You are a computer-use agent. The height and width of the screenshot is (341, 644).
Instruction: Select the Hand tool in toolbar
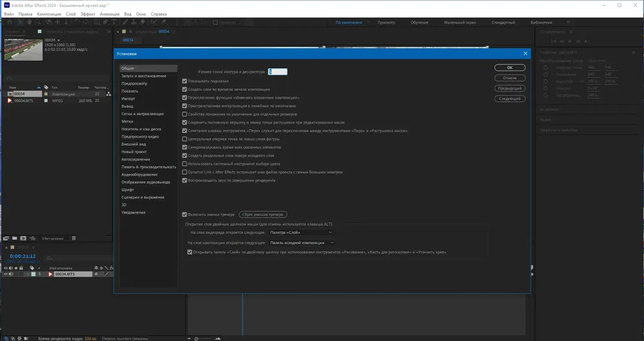click(29, 22)
